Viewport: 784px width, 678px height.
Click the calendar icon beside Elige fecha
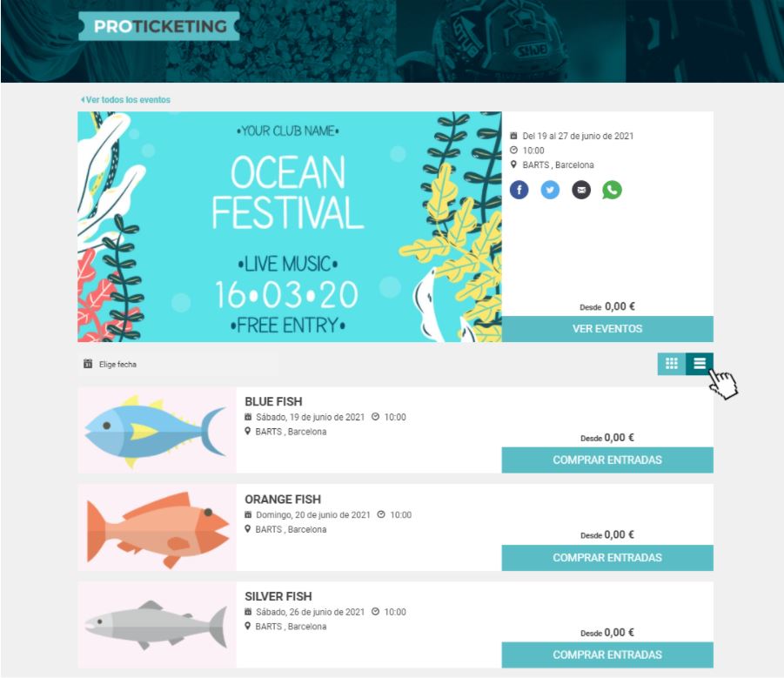[x=88, y=364]
